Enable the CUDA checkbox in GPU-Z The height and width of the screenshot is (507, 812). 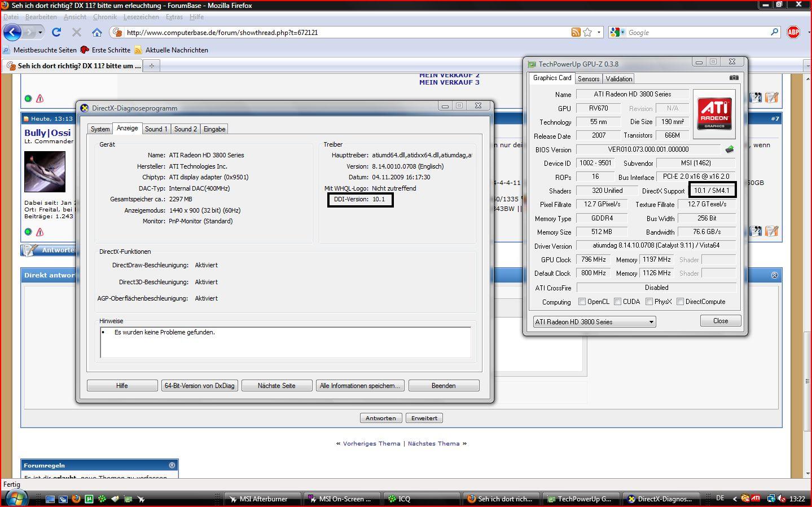[x=617, y=302]
